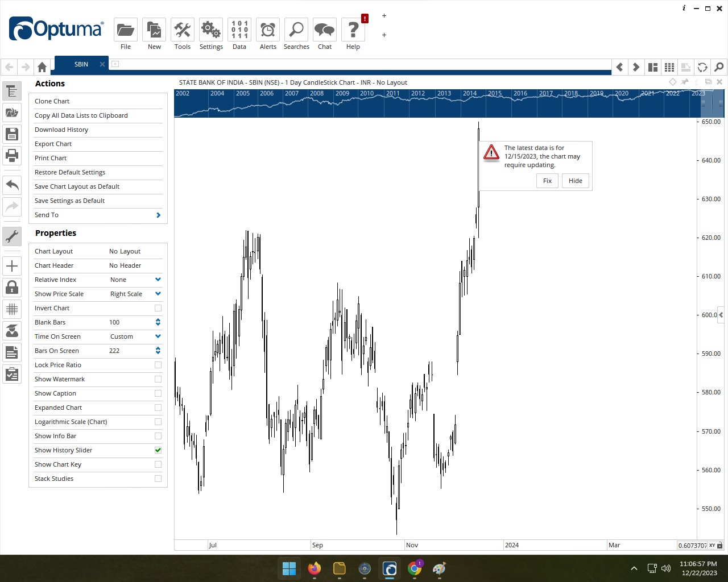Click the grid view icon at top right
This screenshot has height=582, width=728.
point(669,67)
